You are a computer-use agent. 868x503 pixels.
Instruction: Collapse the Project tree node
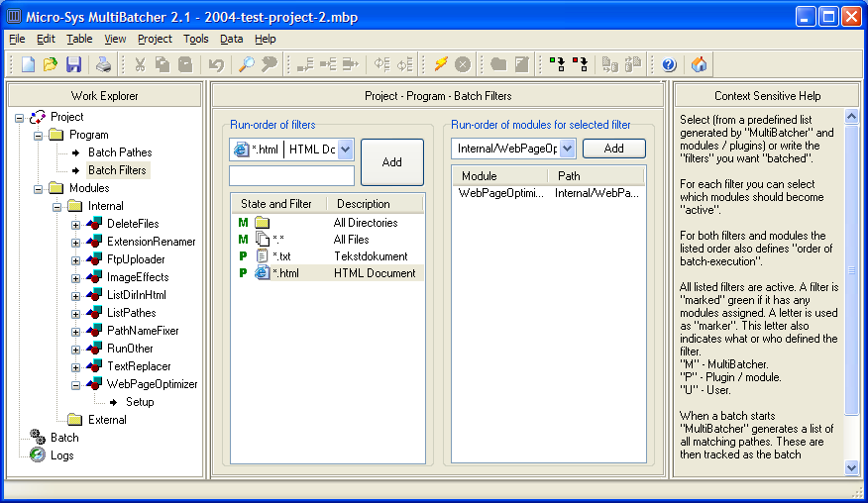pos(20,118)
